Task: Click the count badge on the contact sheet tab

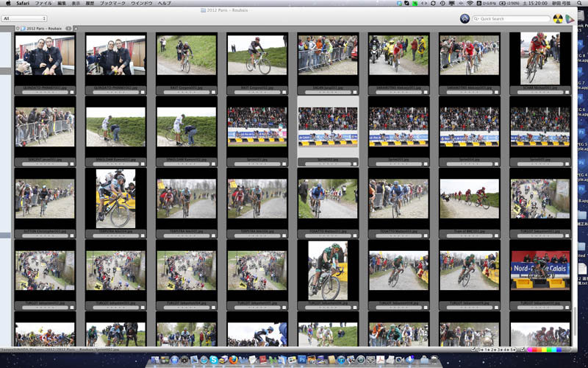Action: [x=68, y=28]
